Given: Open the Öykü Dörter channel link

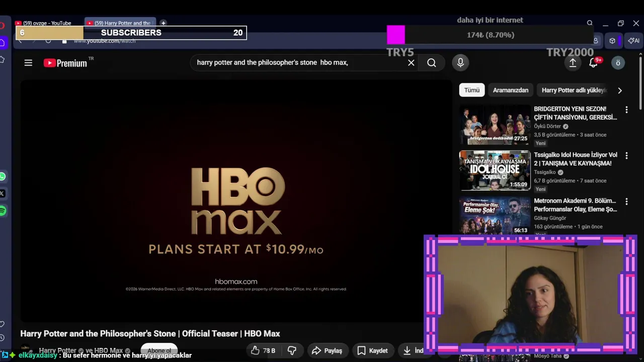Looking at the screenshot, I should (x=547, y=126).
